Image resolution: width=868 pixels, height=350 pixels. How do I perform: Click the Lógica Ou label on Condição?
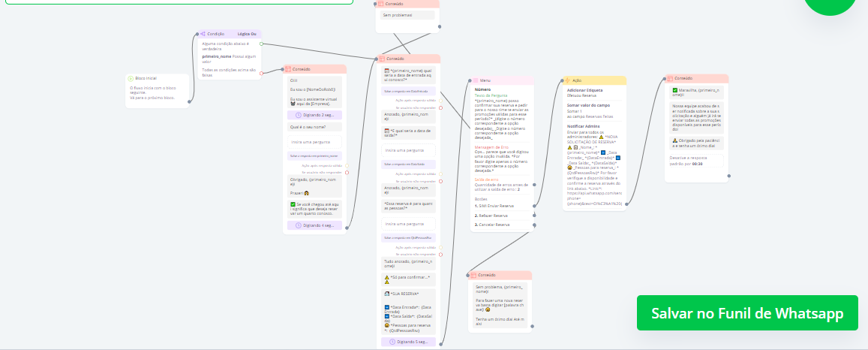pos(247,34)
